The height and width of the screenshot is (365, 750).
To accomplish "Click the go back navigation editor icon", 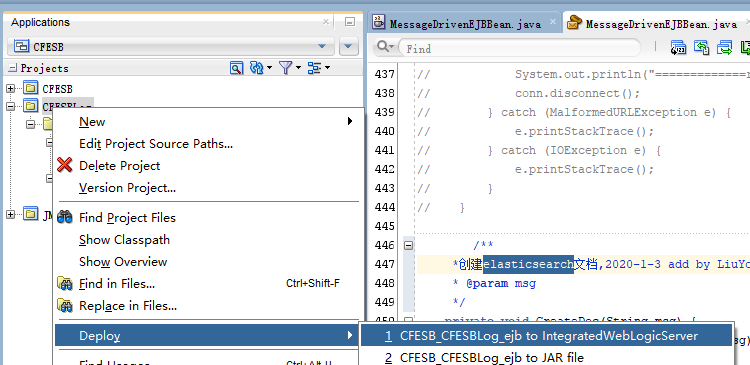I will click(702, 47).
